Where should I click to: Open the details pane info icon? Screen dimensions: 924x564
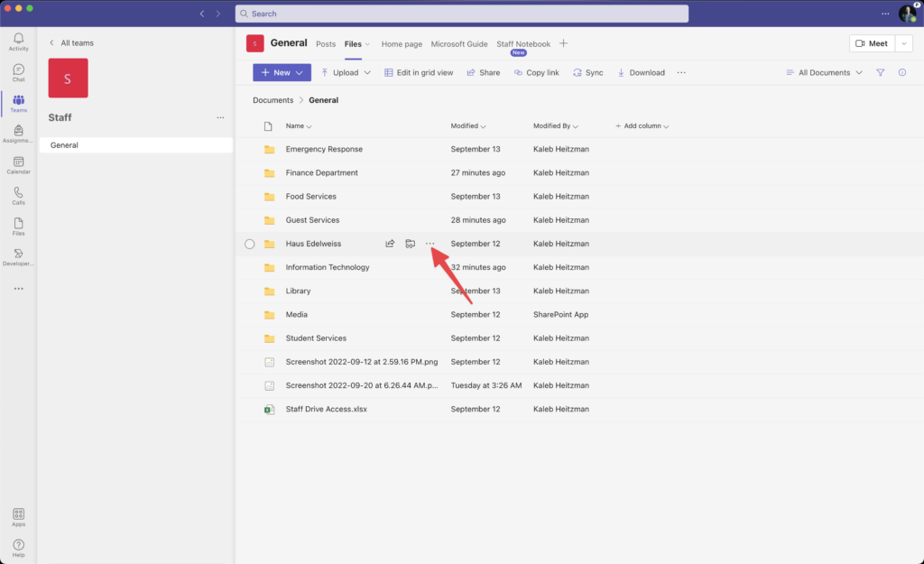pyautogui.click(x=902, y=72)
